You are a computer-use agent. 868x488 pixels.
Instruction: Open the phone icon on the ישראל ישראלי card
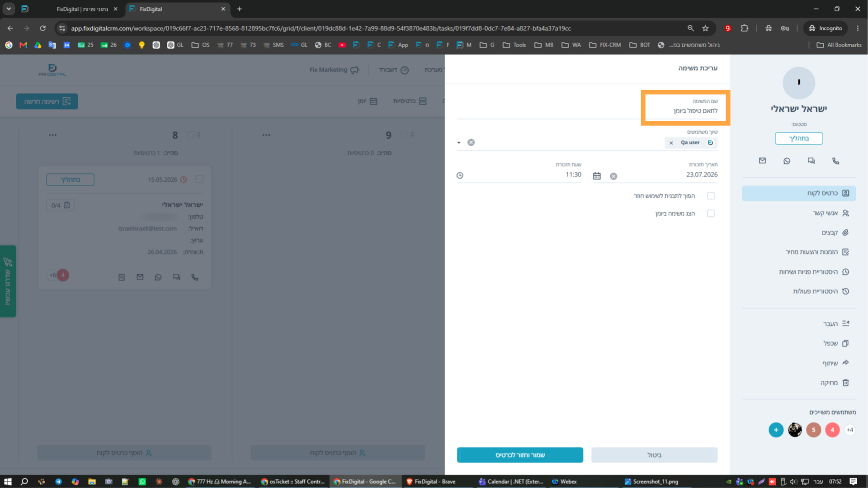click(x=195, y=277)
